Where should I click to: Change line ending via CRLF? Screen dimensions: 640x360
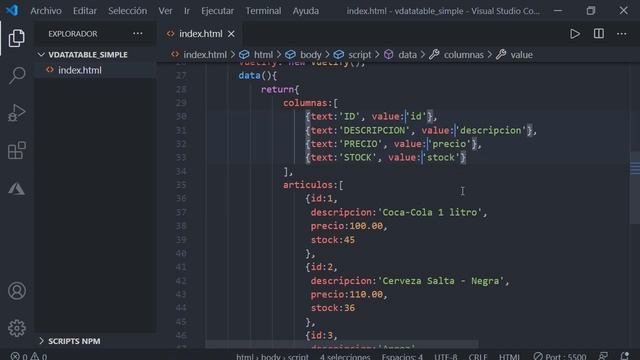pyautogui.click(x=478, y=356)
